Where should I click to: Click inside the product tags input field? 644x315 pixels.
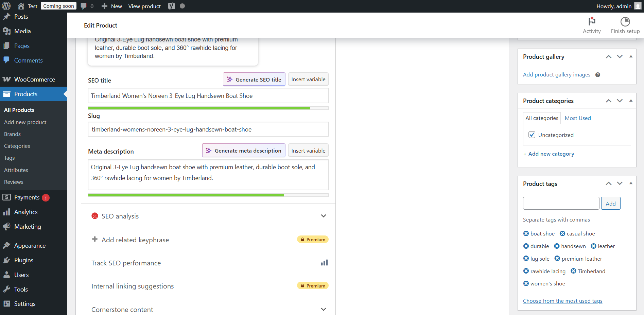tap(561, 203)
